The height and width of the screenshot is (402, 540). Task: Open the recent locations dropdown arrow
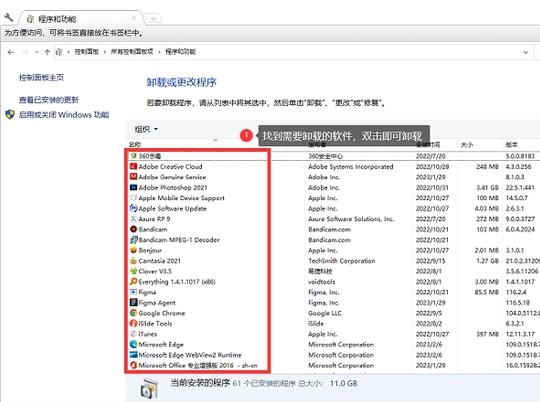click(37, 52)
